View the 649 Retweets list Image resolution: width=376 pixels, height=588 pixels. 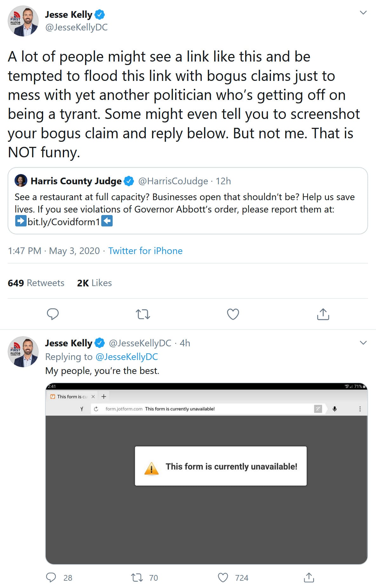click(36, 283)
